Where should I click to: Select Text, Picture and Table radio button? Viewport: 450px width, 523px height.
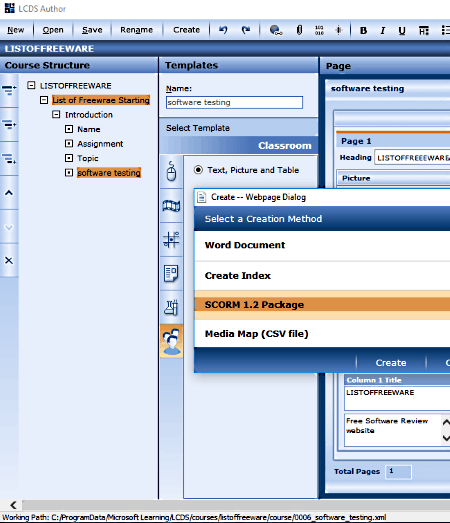(x=198, y=170)
